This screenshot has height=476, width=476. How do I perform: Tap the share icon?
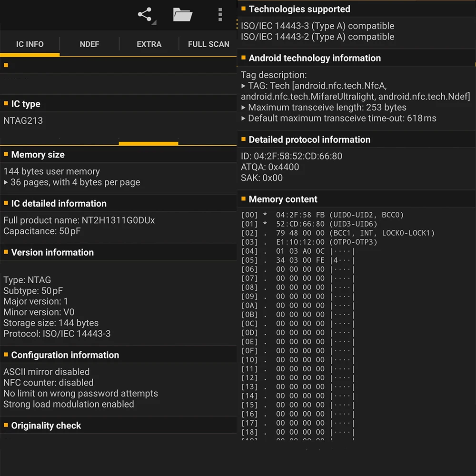(x=146, y=15)
